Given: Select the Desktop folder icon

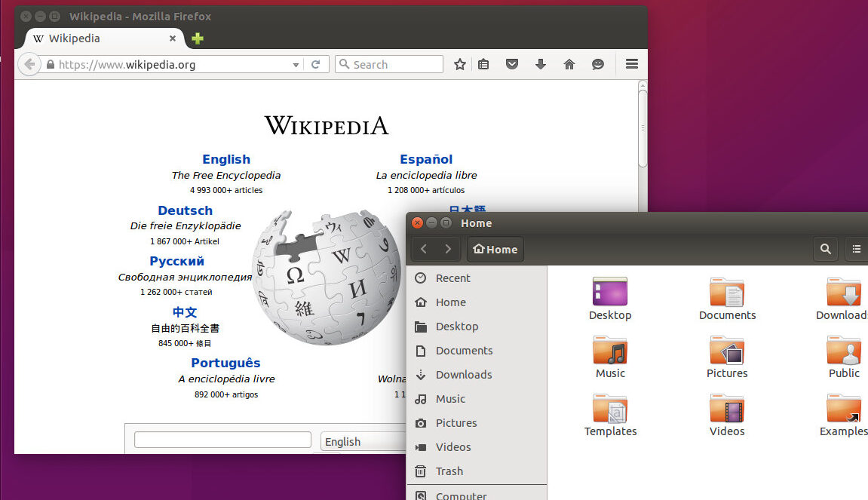Looking at the screenshot, I should tap(610, 293).
